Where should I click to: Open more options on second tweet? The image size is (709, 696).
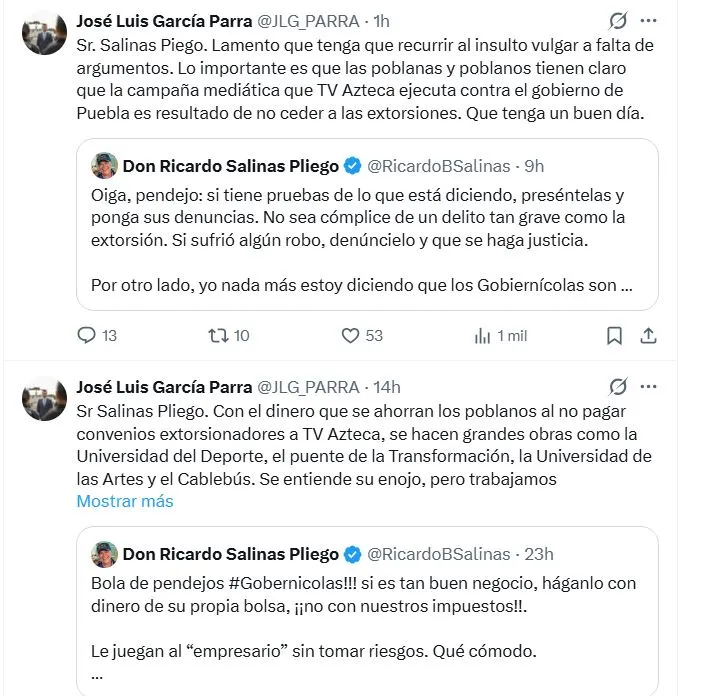(649, 386)
